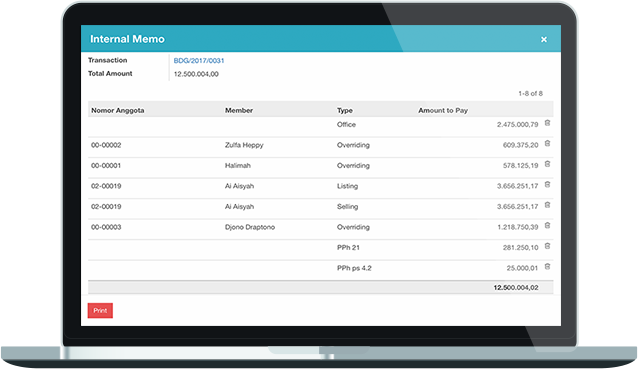Click Overriding in the Djono Draptono row
The image size is (638, 369).
pos(353,227)
